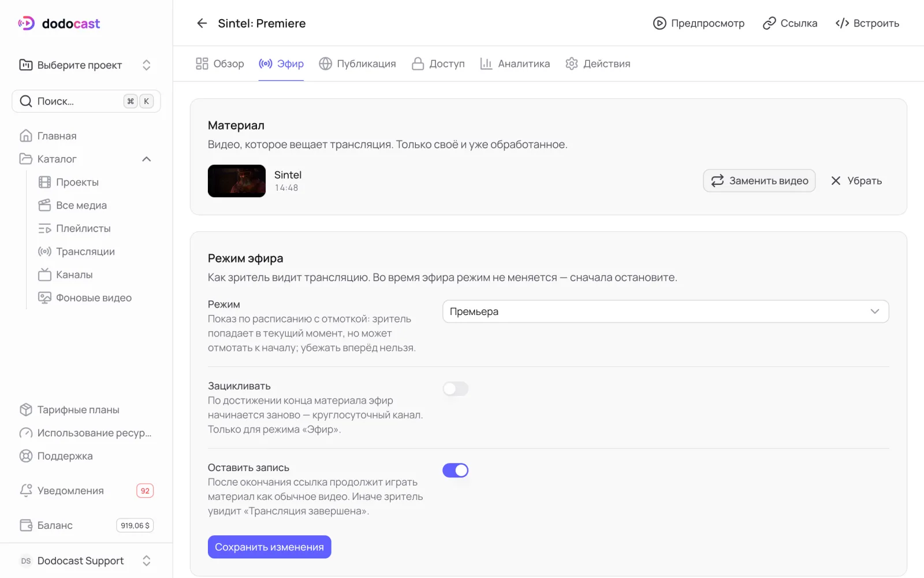The image size is (924, 578).
Task: Open Использование ресурсов page
Action: point(86,433)
